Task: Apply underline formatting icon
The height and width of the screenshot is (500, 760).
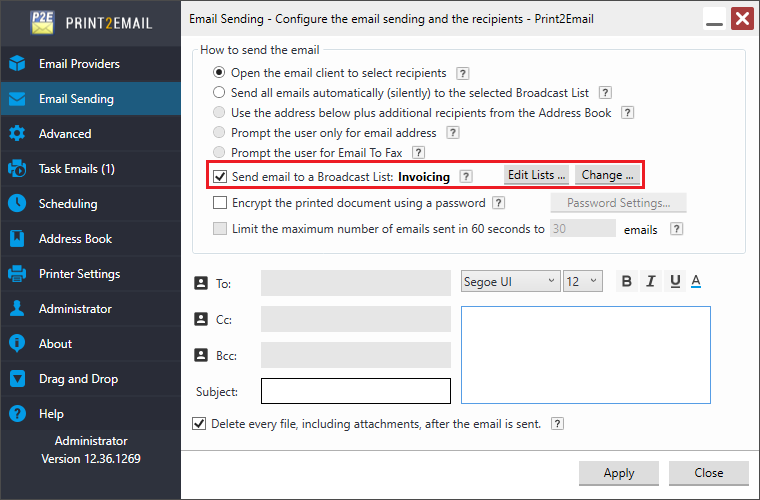Action: coord(675,282)
